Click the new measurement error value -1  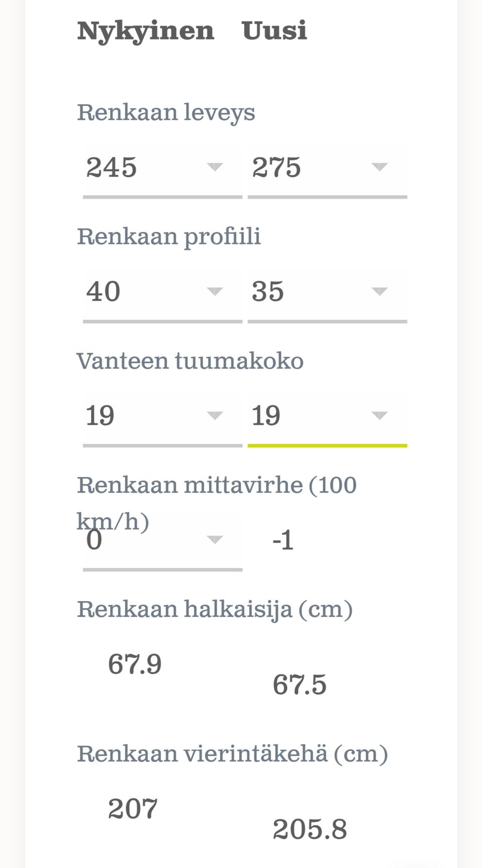point(283,541)
